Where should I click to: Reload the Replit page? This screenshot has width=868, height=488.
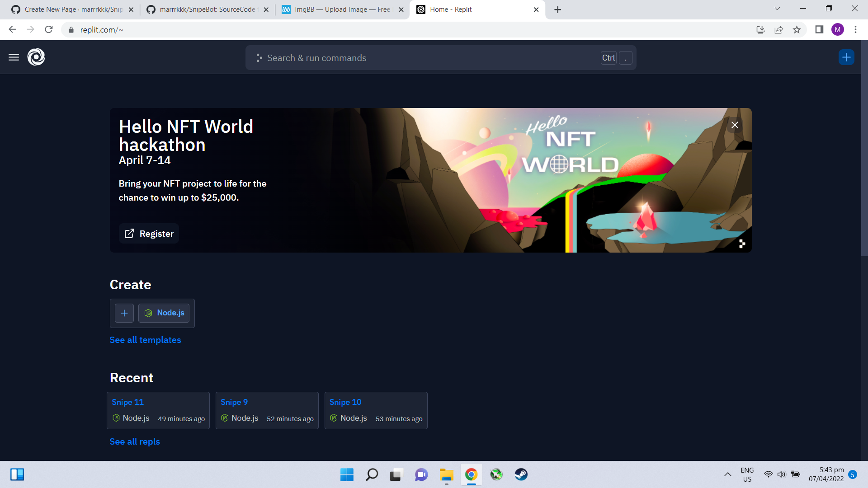[49, 30]
